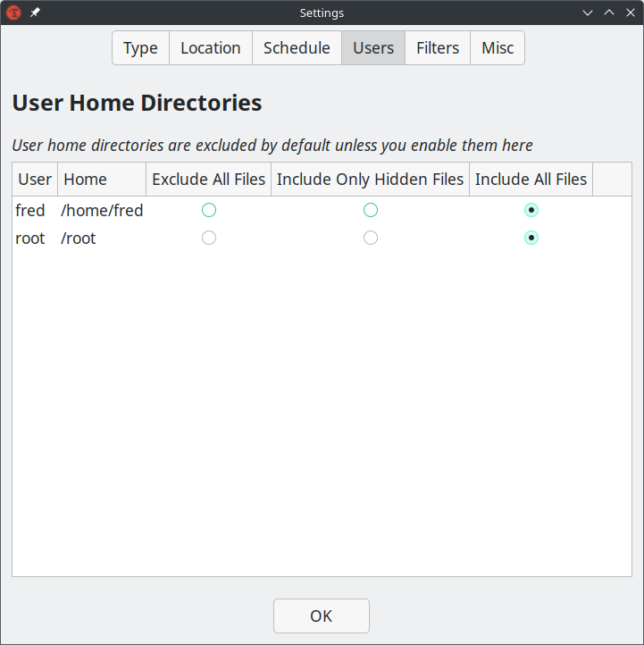Select Exclude All Files for fred
This screenshot has height=645, width=644.
209,210
